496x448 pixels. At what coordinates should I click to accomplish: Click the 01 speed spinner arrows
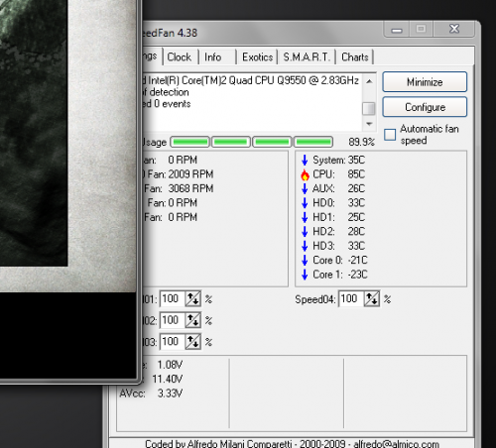[193, 299]
